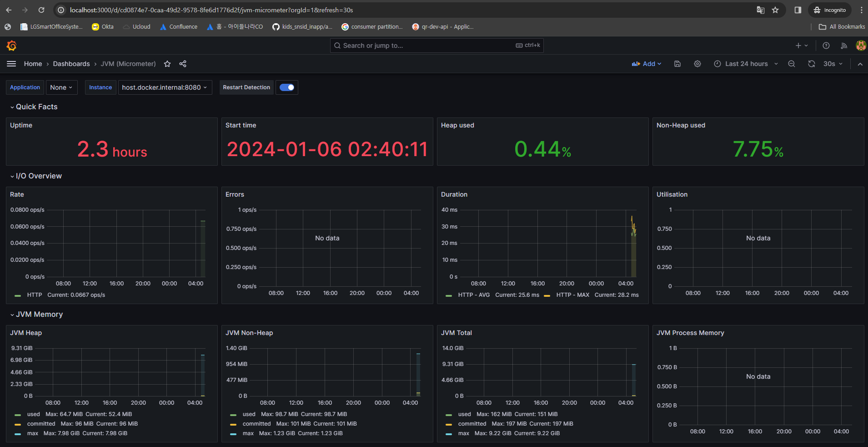
Task: Open the user profile avatar
Action: pyautogui.click(x=861, y=46)
